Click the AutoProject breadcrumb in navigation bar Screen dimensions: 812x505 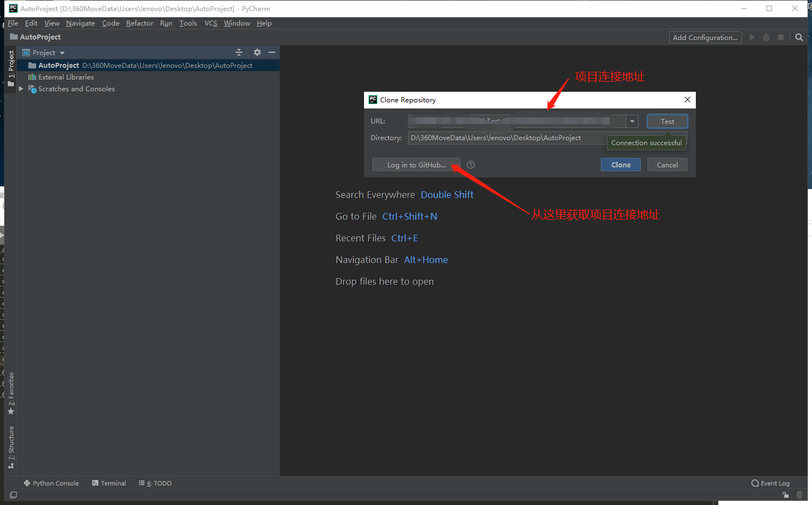pos(36,37)
